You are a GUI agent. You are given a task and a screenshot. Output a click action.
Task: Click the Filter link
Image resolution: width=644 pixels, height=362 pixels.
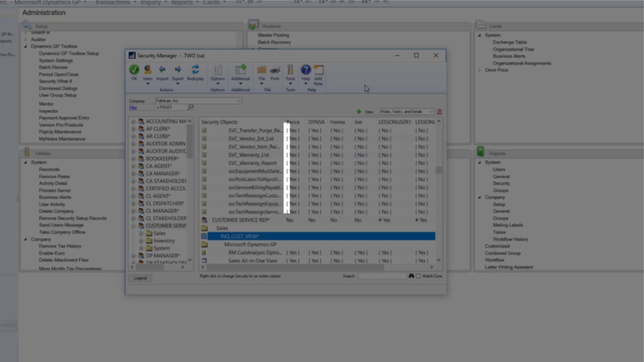point(133,108)
